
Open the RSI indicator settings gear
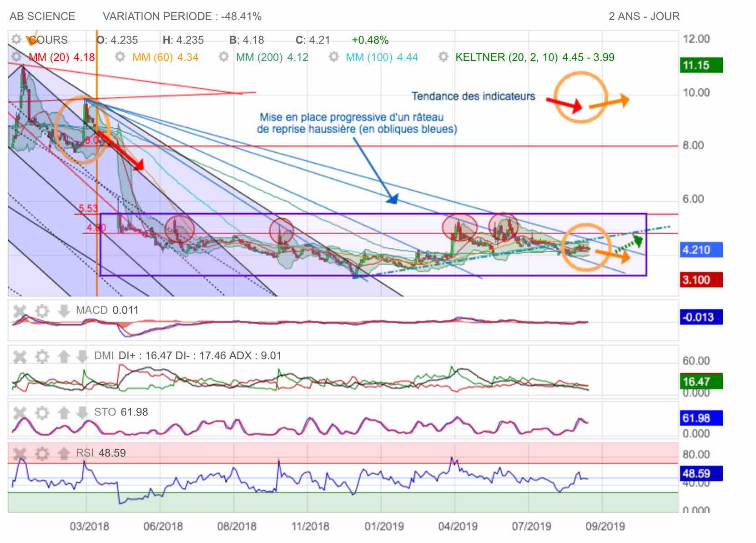[42, 453]
